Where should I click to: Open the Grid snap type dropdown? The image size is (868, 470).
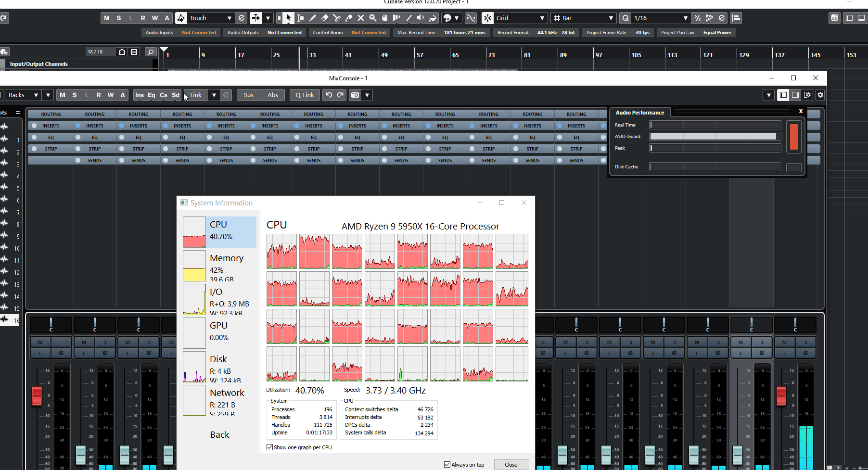pyautogui.click(x=521, y=18)
